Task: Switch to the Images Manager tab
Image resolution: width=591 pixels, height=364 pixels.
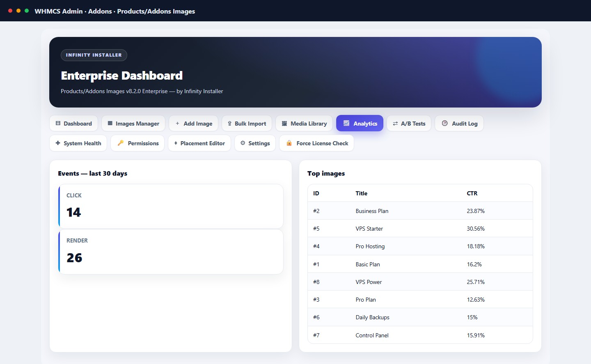Action: [133, 124]
